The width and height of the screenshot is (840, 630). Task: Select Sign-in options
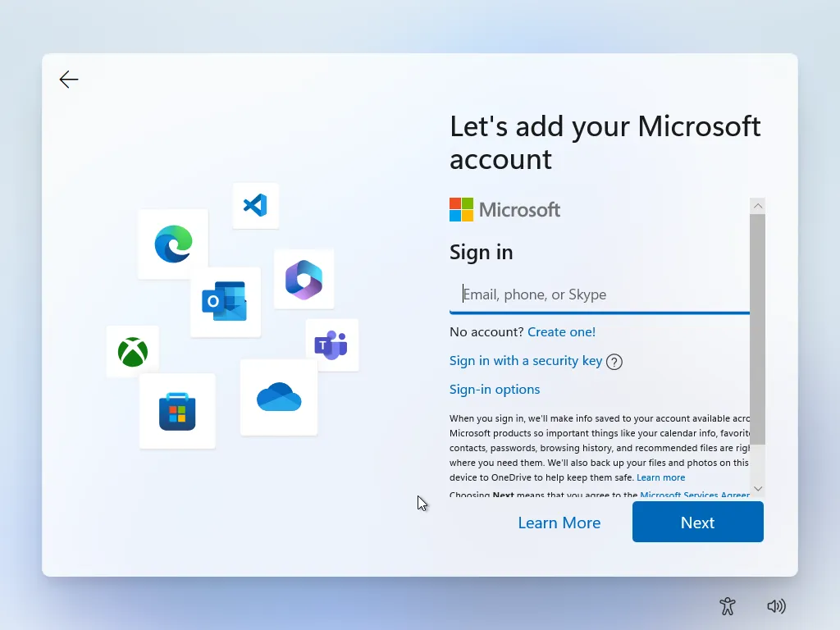coord(495,389)
